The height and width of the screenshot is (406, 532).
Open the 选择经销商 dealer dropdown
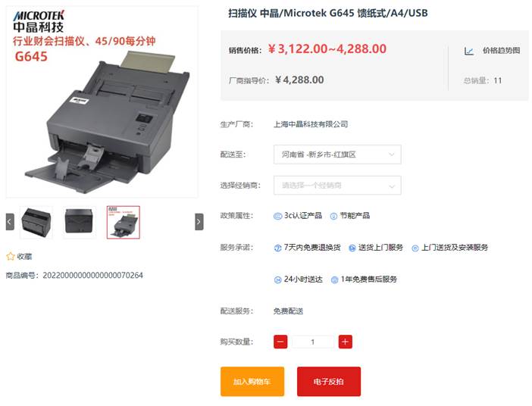point(337,185)
